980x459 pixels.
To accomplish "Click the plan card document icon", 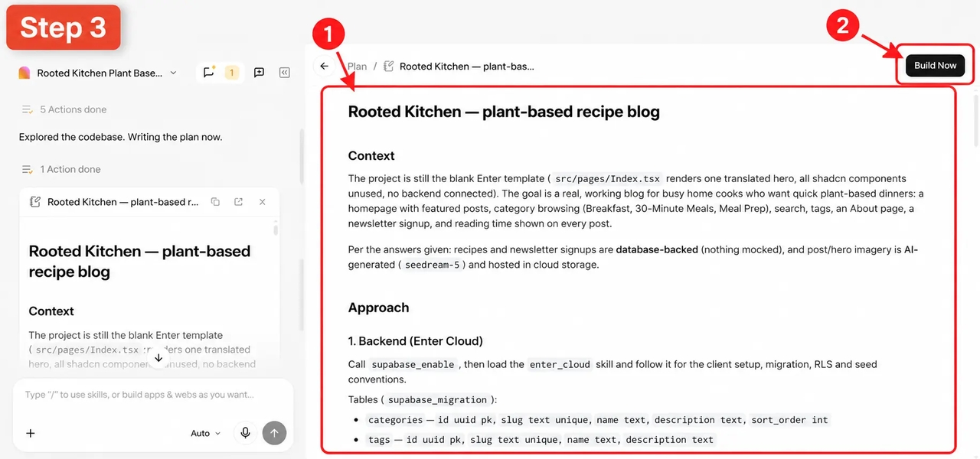I will 34,202.
